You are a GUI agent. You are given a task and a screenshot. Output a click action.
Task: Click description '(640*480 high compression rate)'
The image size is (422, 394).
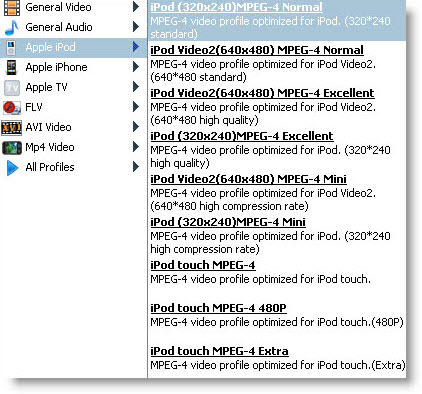point(229,206)
